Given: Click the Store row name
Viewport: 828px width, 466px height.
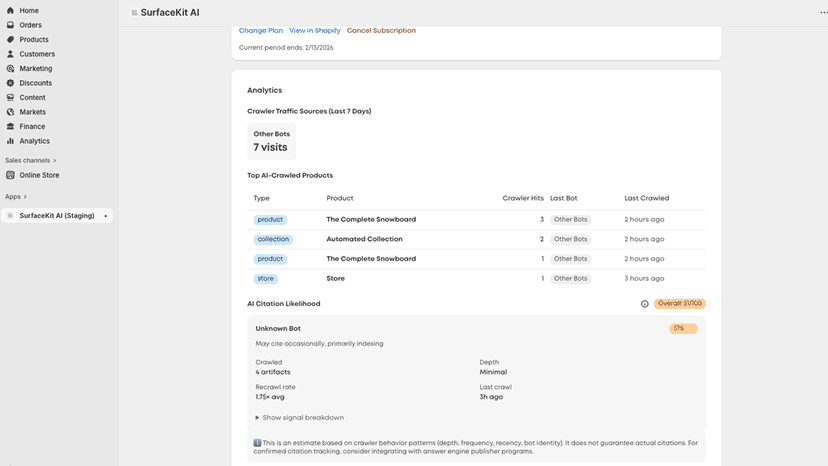Looking at the screenshot, I should [x=335, y=278].
